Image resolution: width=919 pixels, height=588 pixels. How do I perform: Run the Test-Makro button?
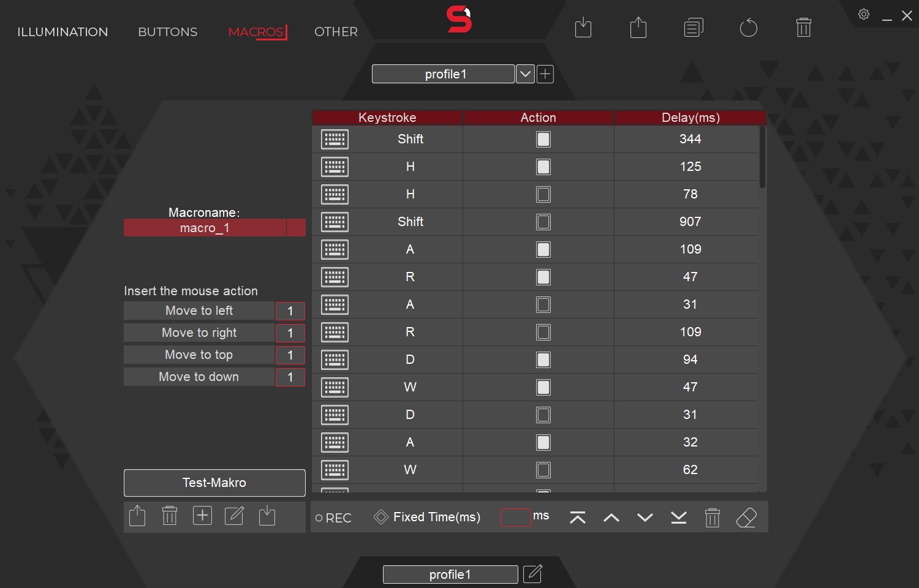pos(214,483)
